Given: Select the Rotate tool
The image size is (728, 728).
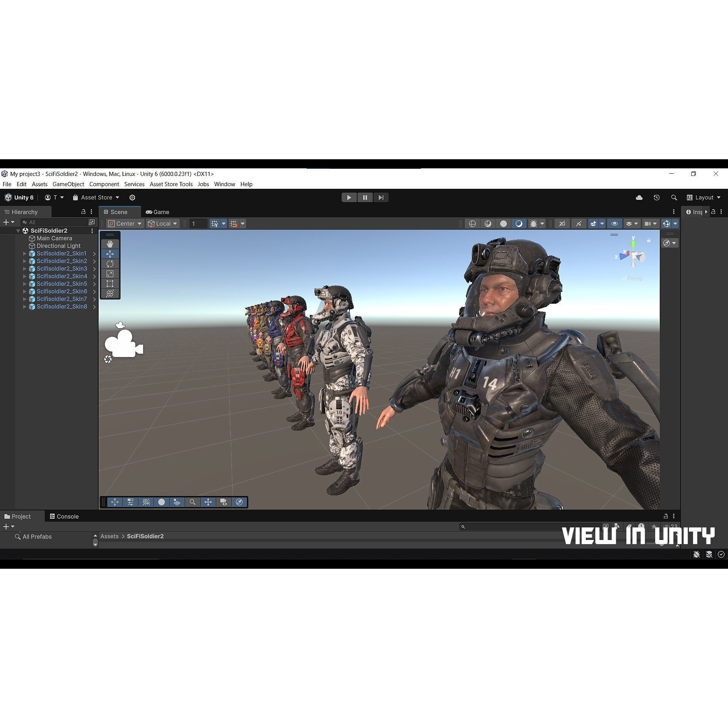Looking at the screenshot, I should pyautogui.click(x=110, y=264).
